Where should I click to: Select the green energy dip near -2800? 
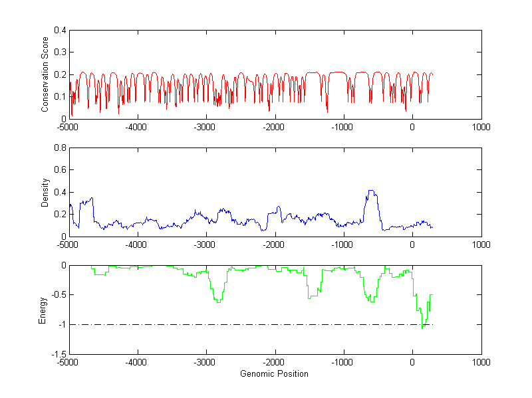tap(217, 300)
